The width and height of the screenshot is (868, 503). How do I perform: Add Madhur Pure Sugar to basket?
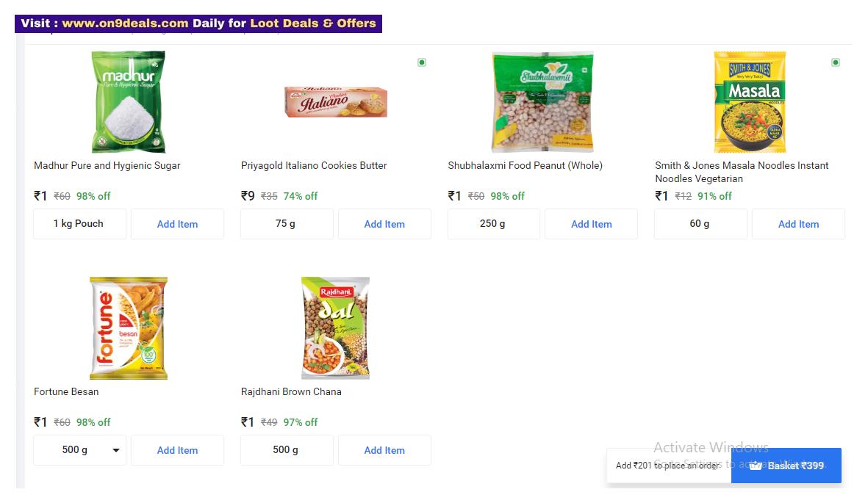[x=177, y=224]
